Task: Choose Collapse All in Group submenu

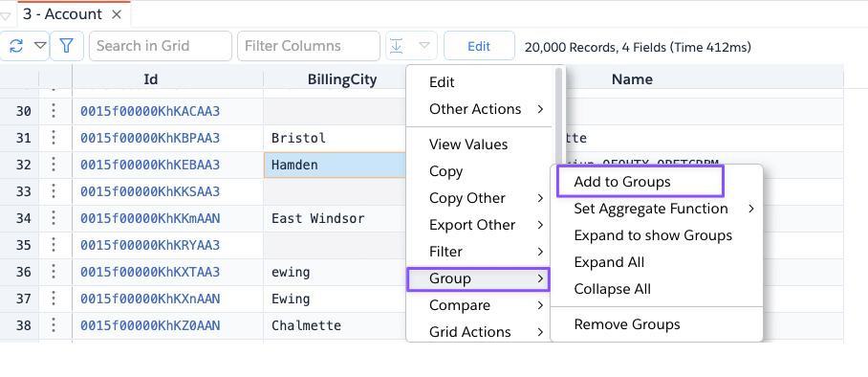Action: click(x=657, y=289)
